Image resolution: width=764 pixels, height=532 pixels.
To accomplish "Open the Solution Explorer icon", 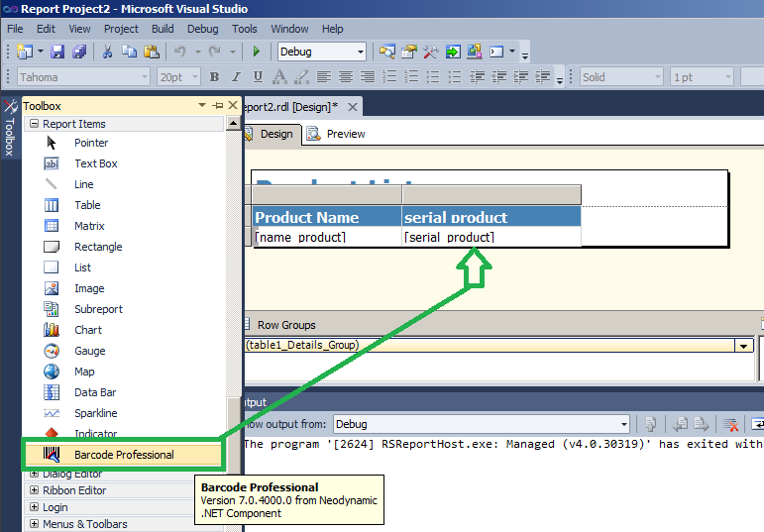I will click(387, 52).
